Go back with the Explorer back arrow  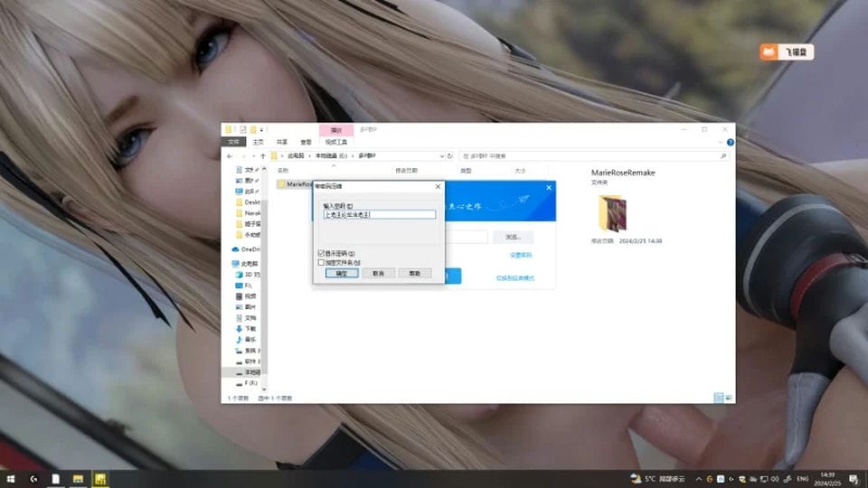(x=231, y=156)
